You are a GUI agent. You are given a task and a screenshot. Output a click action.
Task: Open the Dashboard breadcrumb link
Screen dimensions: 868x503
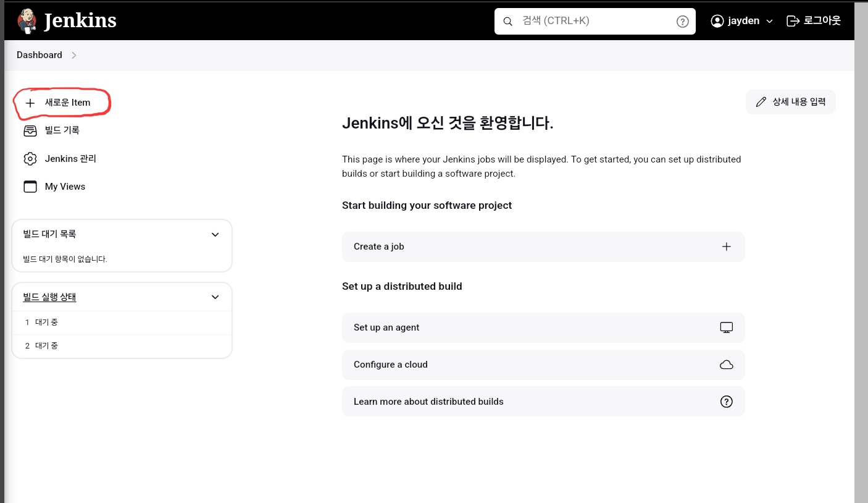(39, 55)
